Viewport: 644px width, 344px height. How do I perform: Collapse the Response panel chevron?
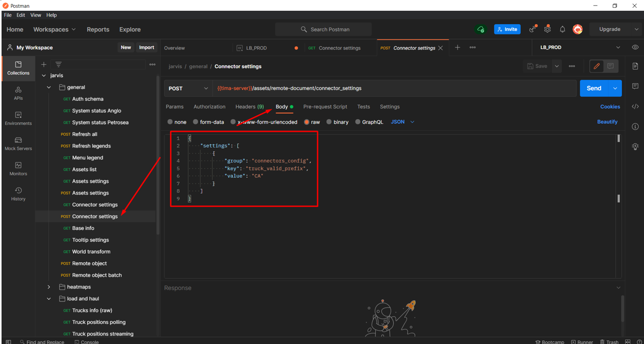[618, 288]
